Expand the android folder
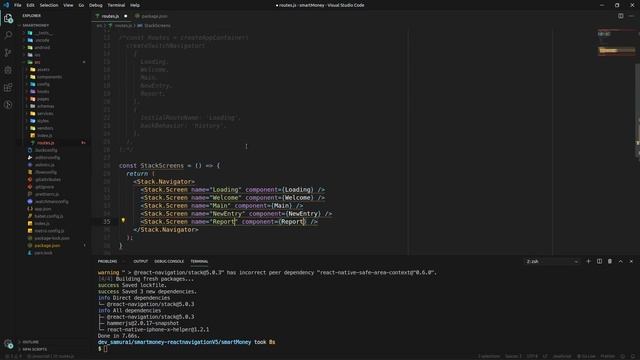 [41, 47]
